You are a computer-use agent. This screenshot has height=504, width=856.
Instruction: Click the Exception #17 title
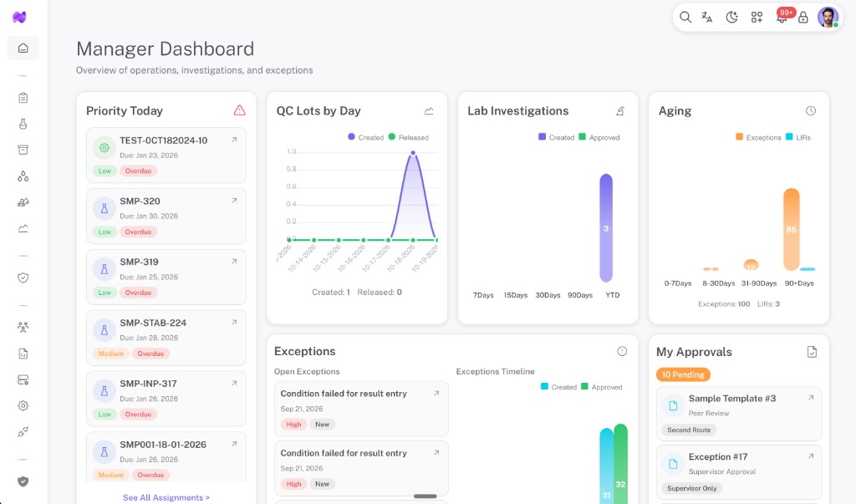coord(718,456)
